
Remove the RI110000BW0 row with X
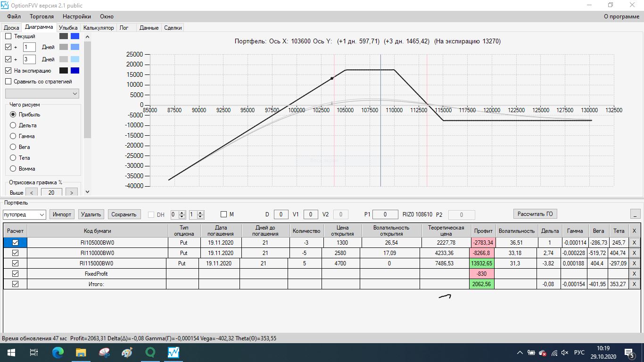click(x=634, y=253)
